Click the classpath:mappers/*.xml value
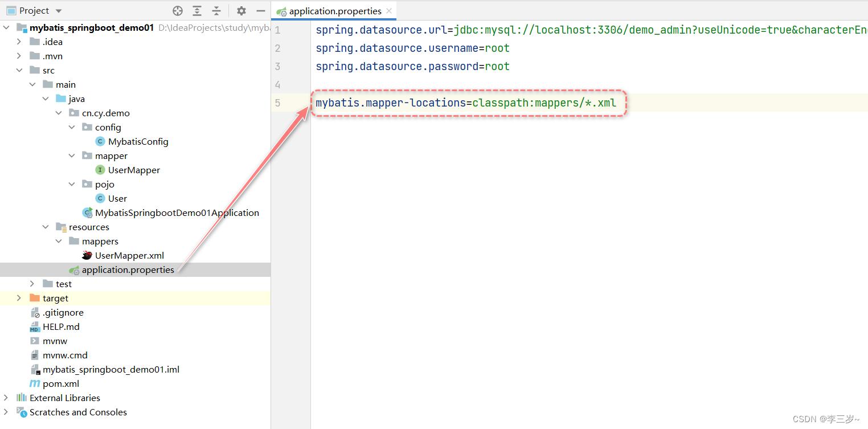The height and width of the screenshot is (429, 868). click(544, 103)
